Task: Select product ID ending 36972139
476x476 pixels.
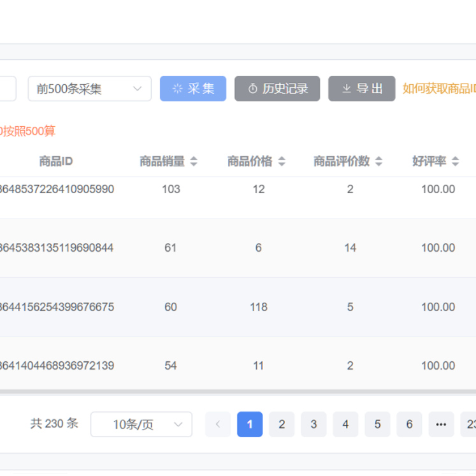Action: pos(57,366)
